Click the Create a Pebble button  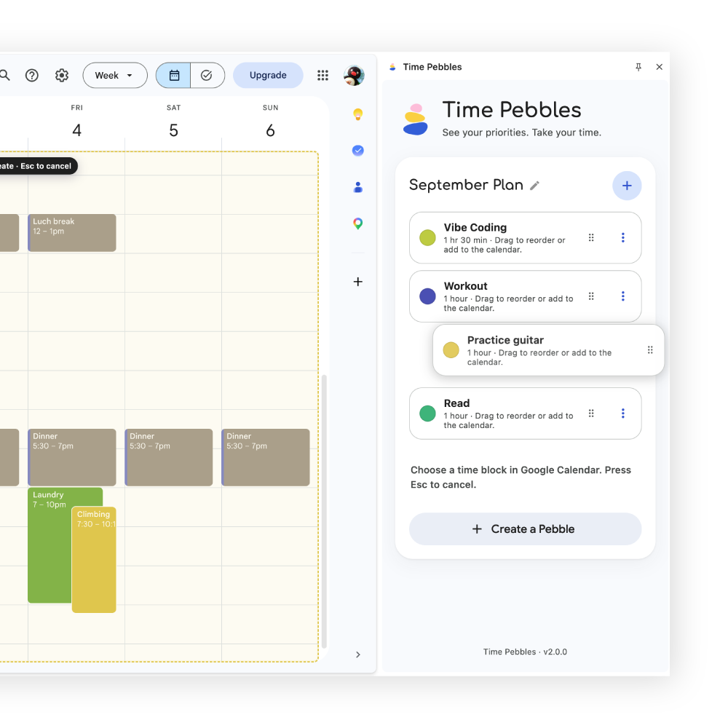click(x=525, y=529)
